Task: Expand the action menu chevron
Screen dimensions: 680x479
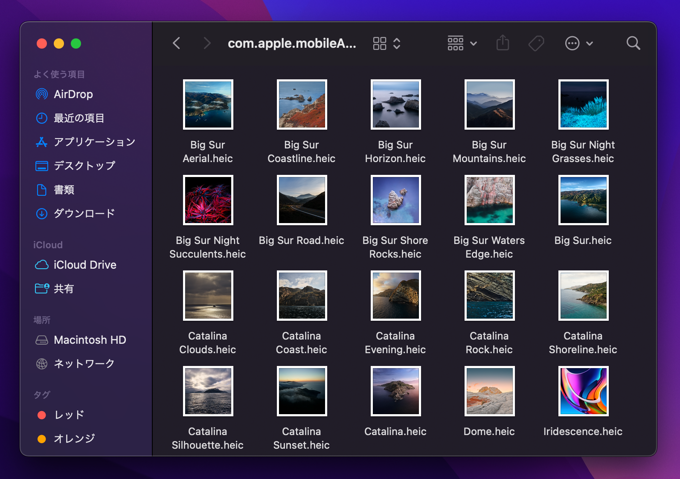Action: 590,43
